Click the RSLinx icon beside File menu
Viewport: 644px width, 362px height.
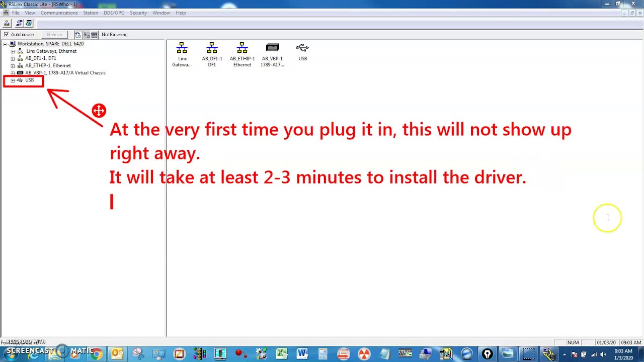(6, 13)
